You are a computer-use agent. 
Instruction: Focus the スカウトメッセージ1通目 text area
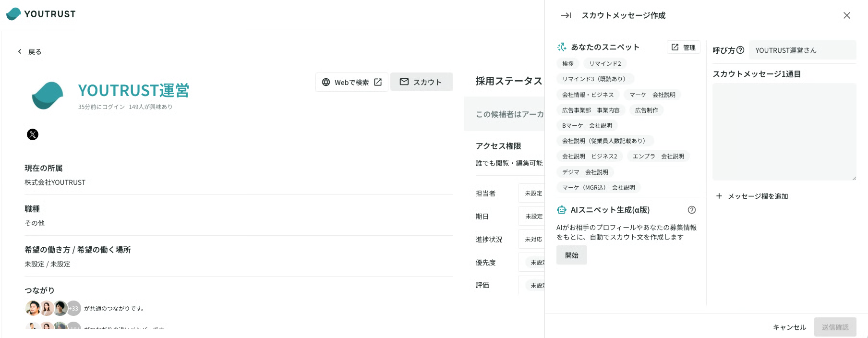[784, 132]
